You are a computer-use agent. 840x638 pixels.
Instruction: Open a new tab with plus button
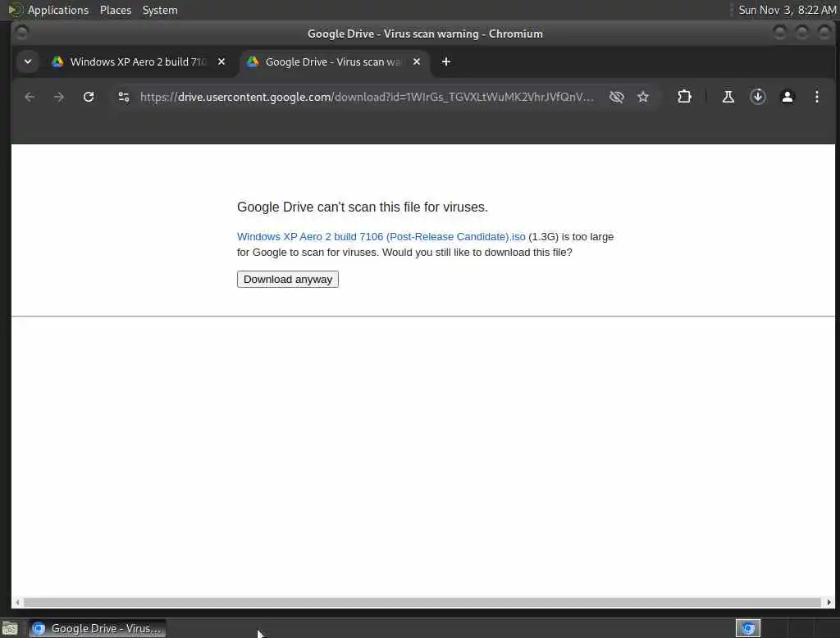point(445,62)
